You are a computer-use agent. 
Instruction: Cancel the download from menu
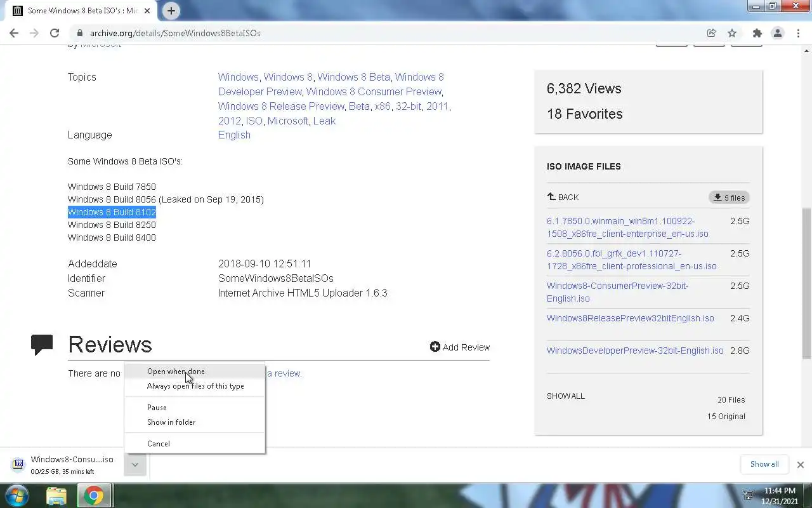coord(195,444)
